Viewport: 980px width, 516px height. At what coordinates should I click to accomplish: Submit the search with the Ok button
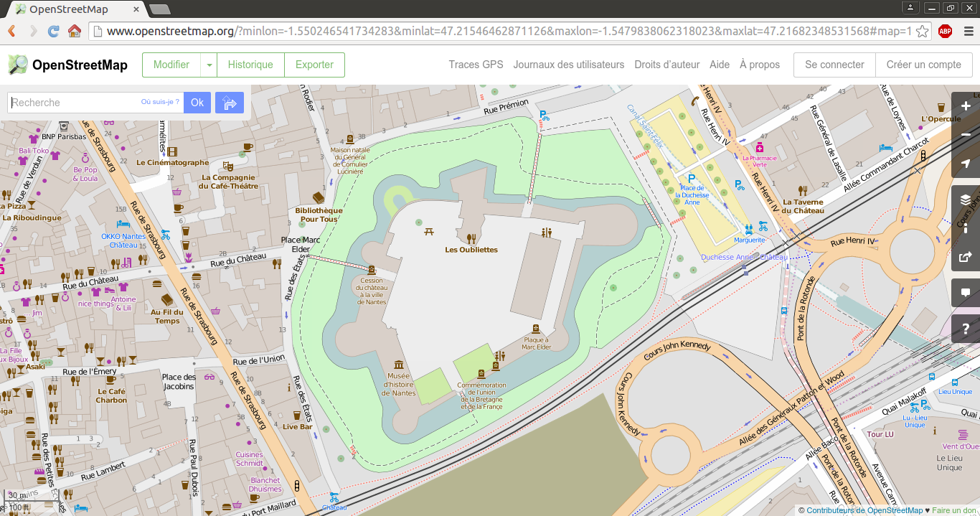coord(197,103)
